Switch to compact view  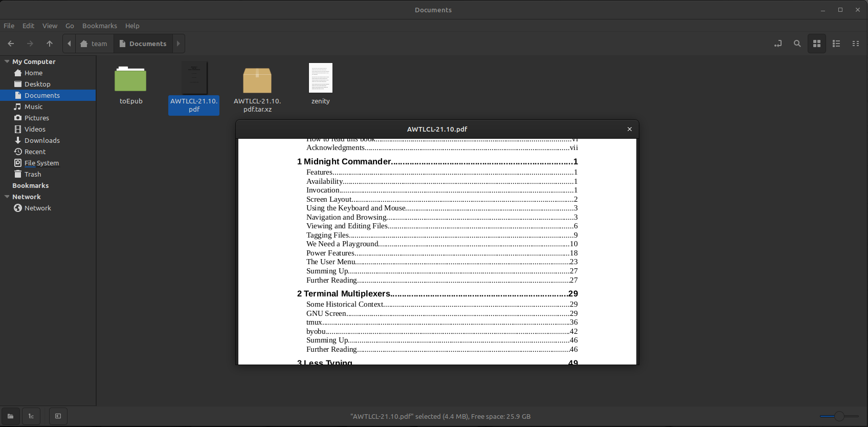(856, 44)
